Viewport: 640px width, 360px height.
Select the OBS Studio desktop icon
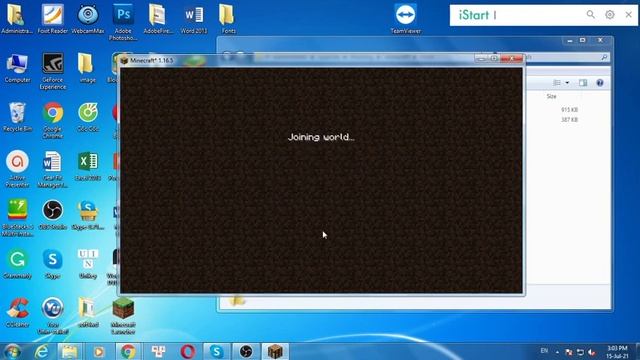click(x=53, y=215)
